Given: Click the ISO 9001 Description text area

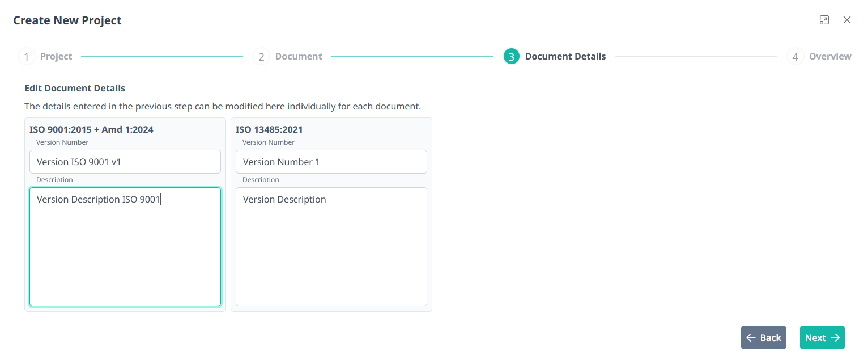Looking at the screenshot, I should pyautogui.click(x=125, y=247).
